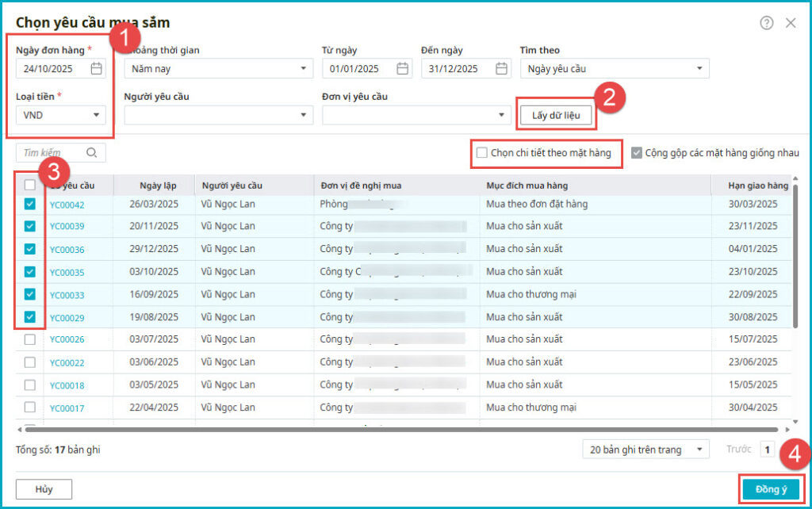Click the Lấy dữ liệu button
812x509 pixels.
tap(556, 116)
